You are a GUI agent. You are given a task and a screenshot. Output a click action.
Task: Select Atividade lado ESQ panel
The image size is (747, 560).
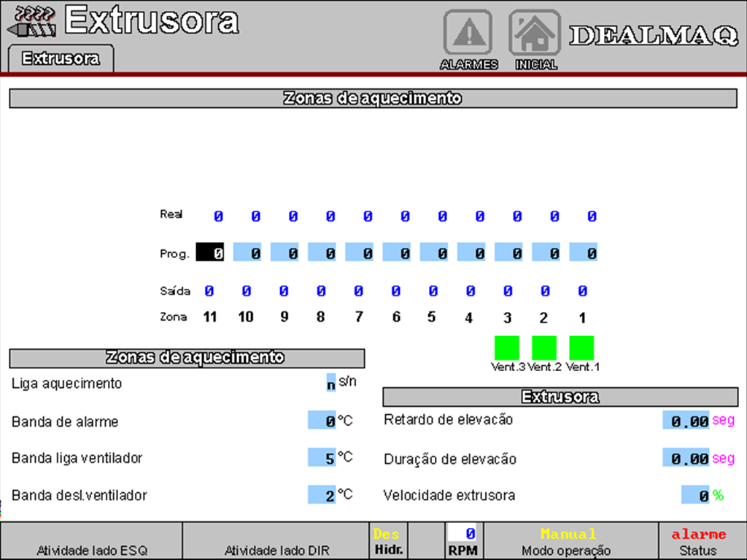coord(91,541)
